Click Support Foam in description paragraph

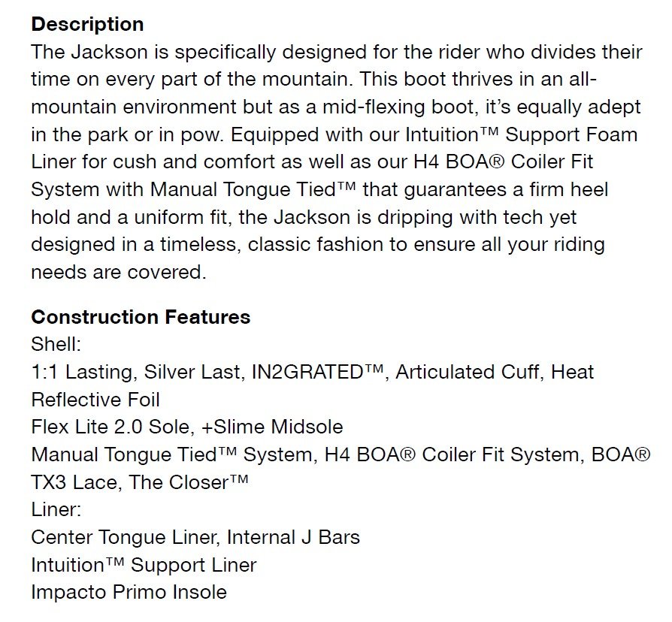[x=572, y=135]
